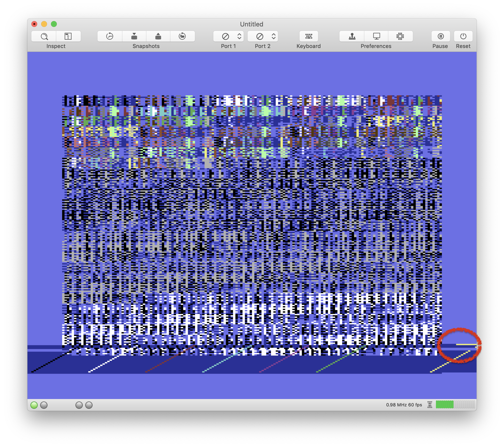504x447 pixels.
Task: Zoom the window with the green button
Action: [54, 24]
